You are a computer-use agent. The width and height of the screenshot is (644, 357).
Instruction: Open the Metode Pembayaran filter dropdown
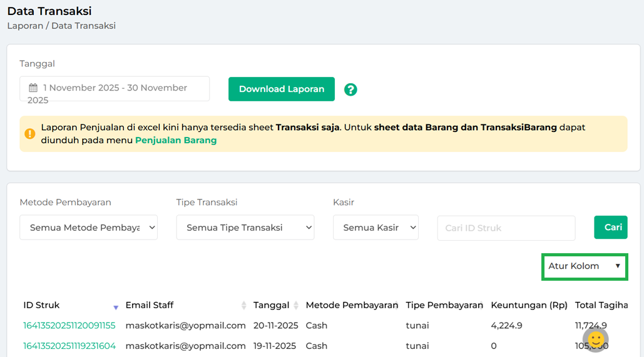coord(88,228)
